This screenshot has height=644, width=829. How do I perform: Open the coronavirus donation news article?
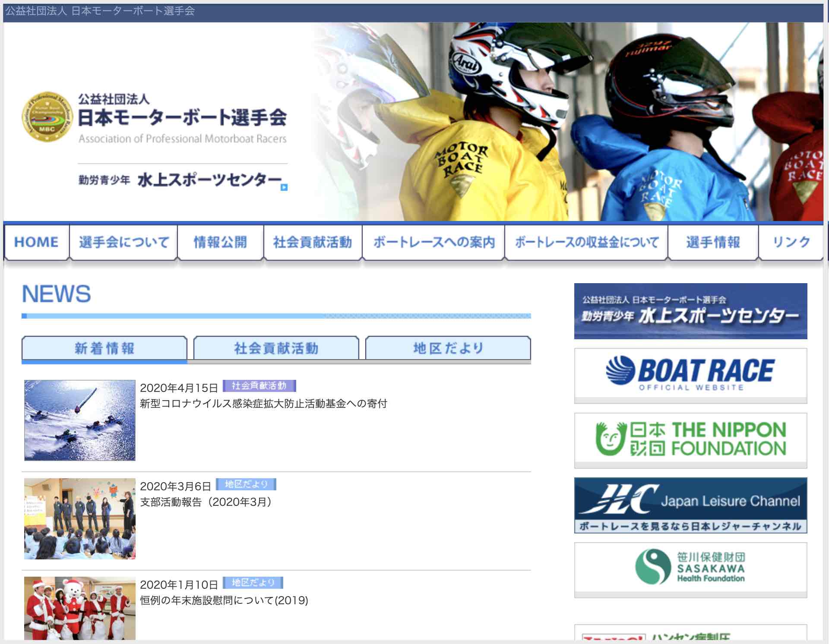(265, 404)
